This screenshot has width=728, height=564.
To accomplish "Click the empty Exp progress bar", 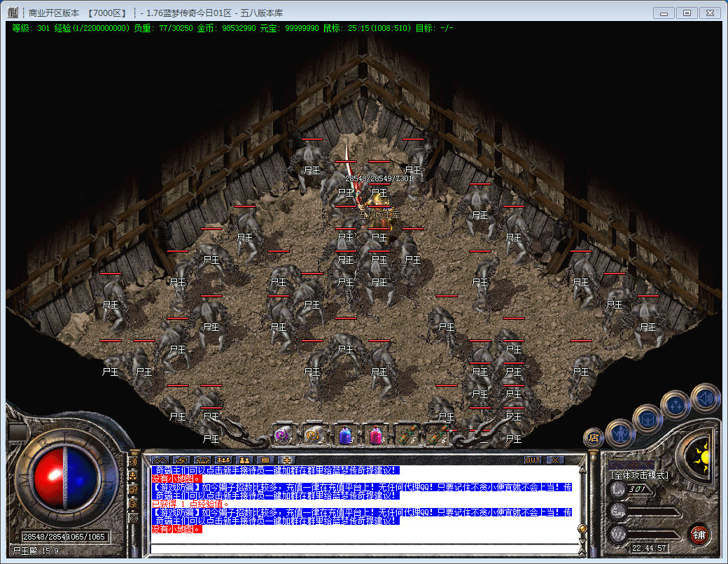I will (653, 512).
